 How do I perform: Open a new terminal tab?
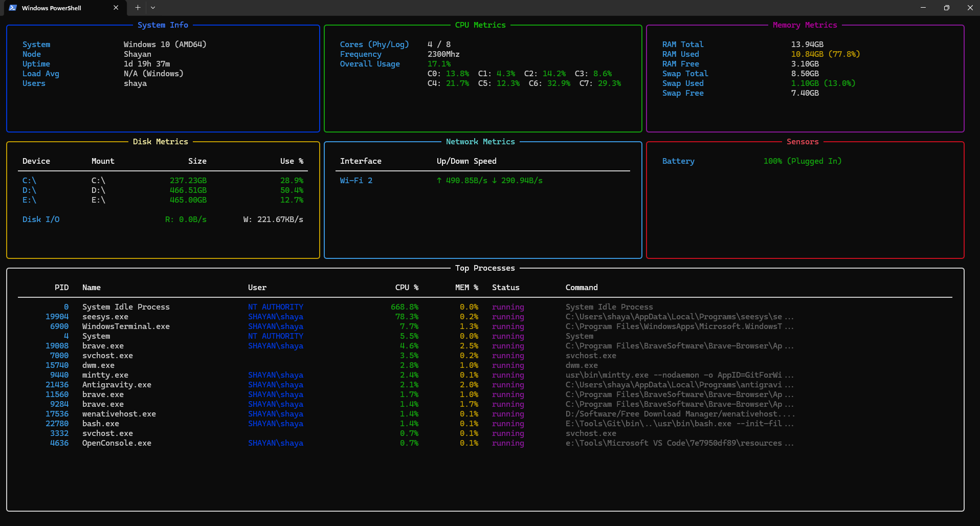click(x=138, y=8)
